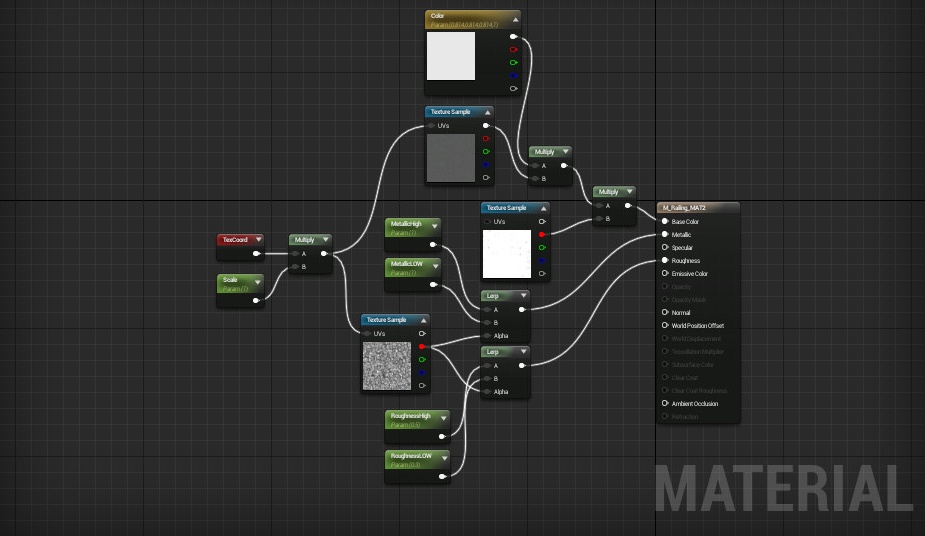Click the noise preview thumbnail of Texture Sample

tap(387, 366)
